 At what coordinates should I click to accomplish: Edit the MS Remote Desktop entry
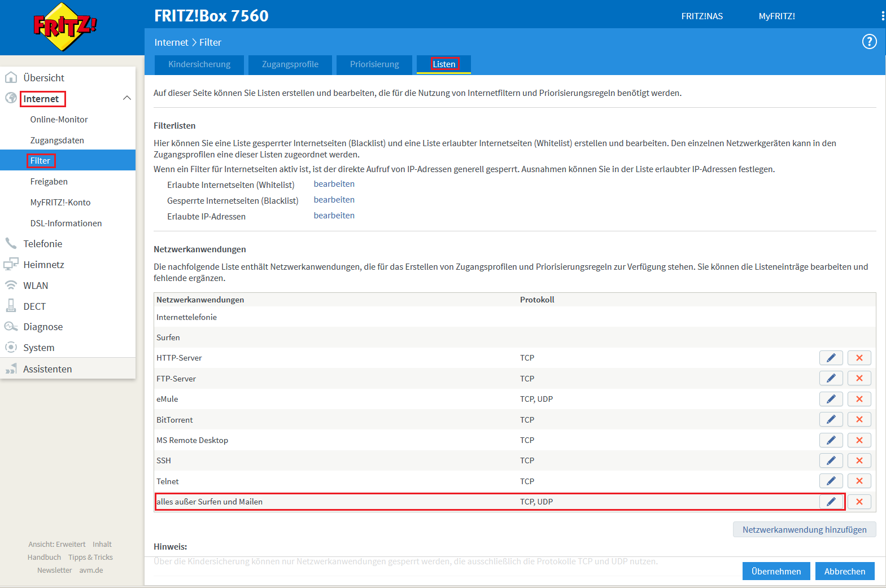point(831,440)
